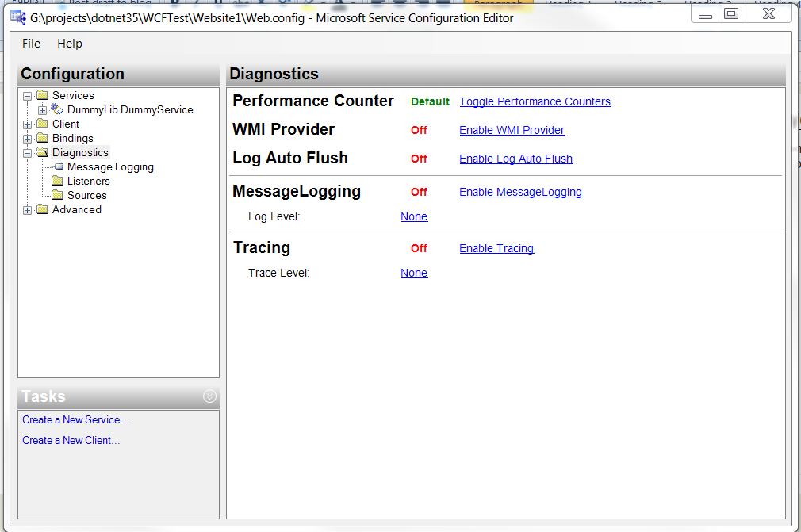Click Enable WMI Provider link
801x532 pixels.
click(x=512, y=130)
